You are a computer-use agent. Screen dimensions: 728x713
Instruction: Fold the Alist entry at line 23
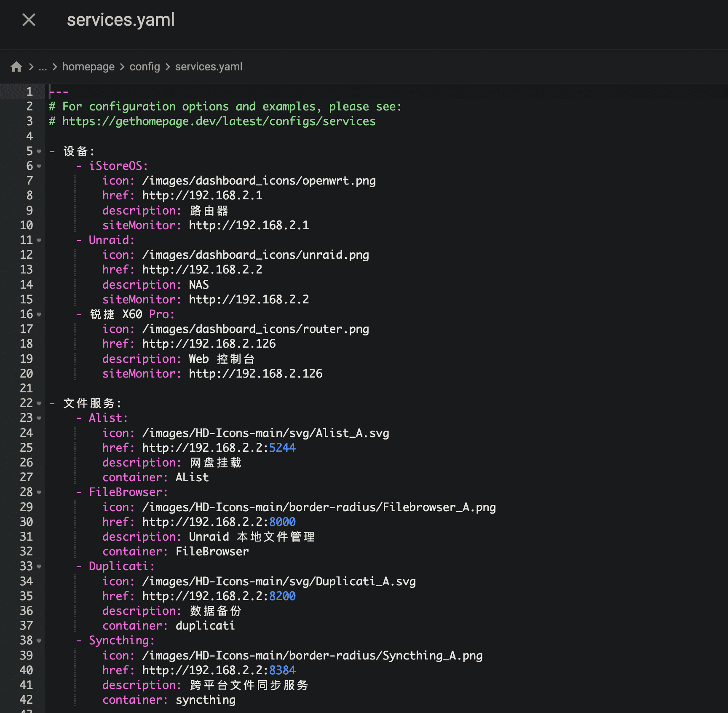click(39, 418)
